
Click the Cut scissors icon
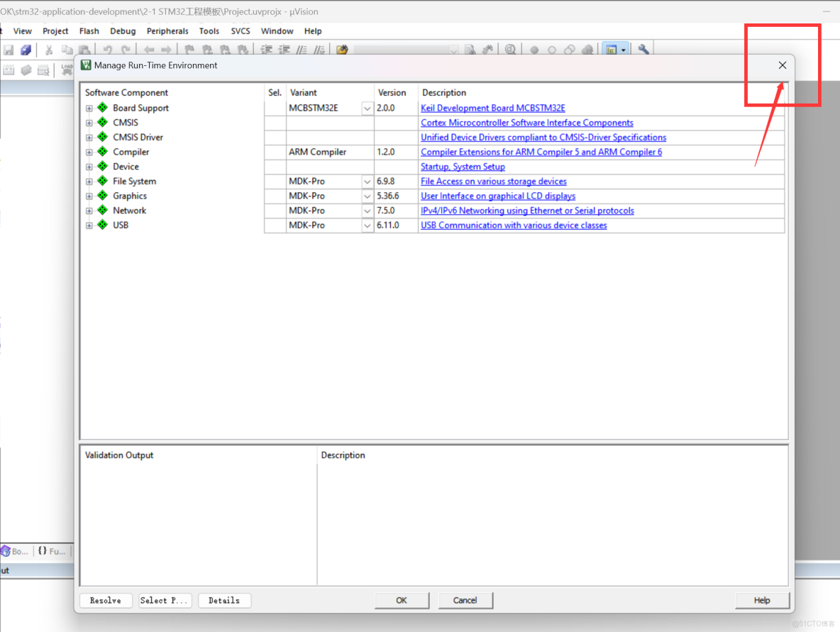pos(49,50)
